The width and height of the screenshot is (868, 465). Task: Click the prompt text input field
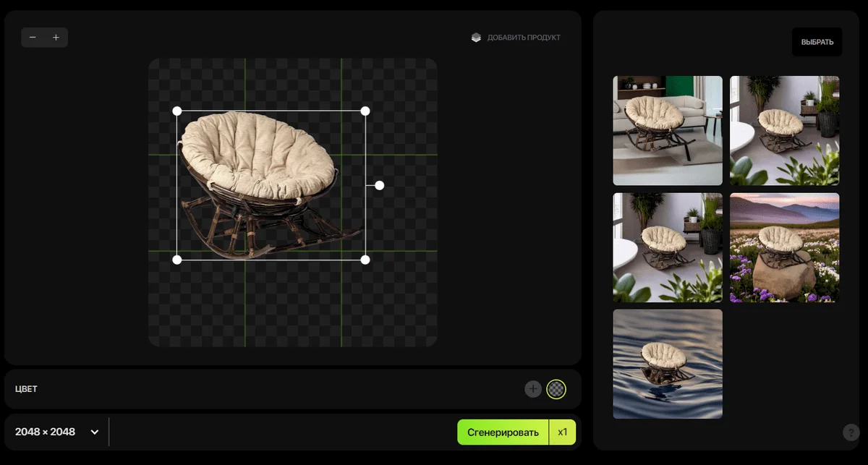pos(282,432)
